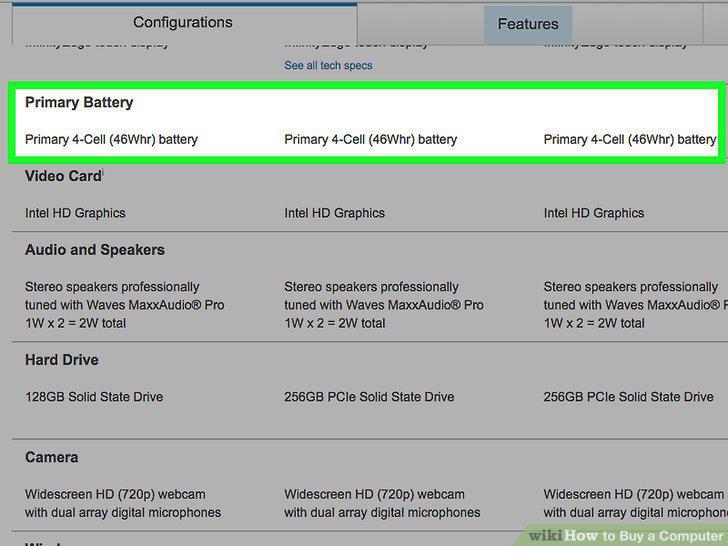Select the Primary Battery heading
This screenshot has height=546, width=728.
[x=79, y=102]
